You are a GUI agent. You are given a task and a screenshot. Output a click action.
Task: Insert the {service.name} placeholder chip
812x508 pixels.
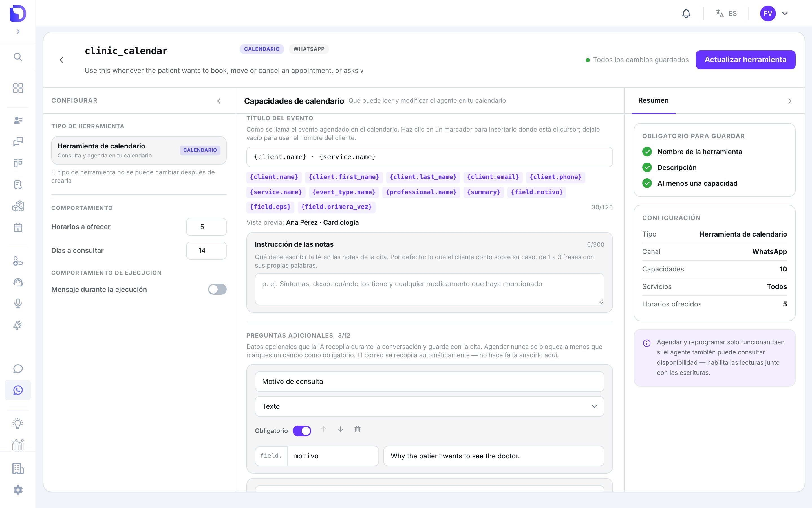click(x=276, y=192)
